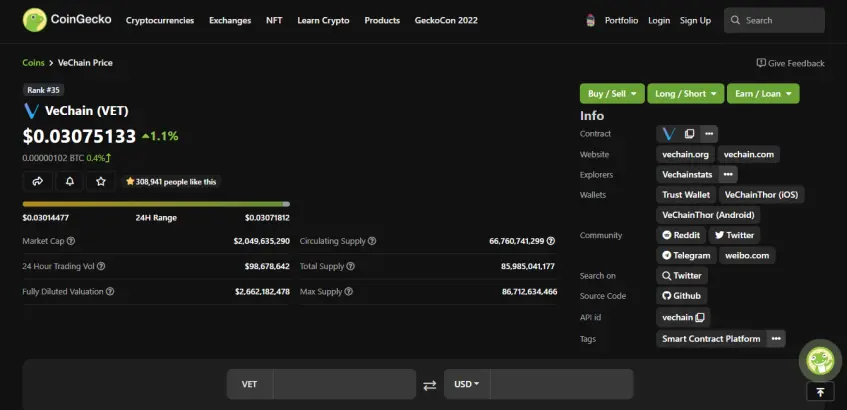Click the 308,941 people like this label
The height and width of the screenshot is (410, 847).
click(x=171, y=182)
